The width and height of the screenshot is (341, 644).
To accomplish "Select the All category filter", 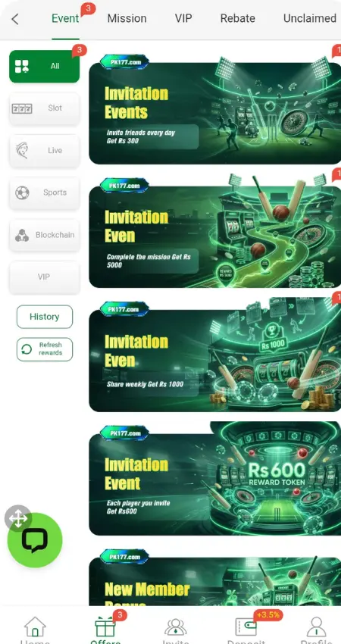I will click(x=45, y=66).
